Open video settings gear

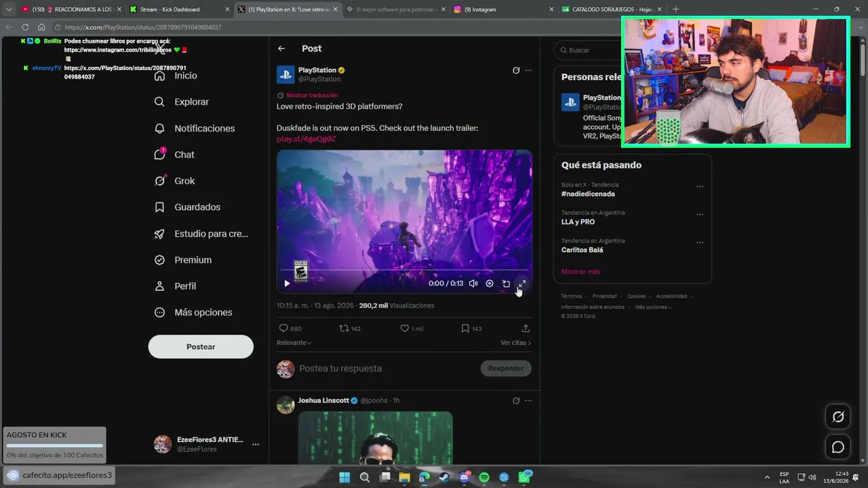490,283
